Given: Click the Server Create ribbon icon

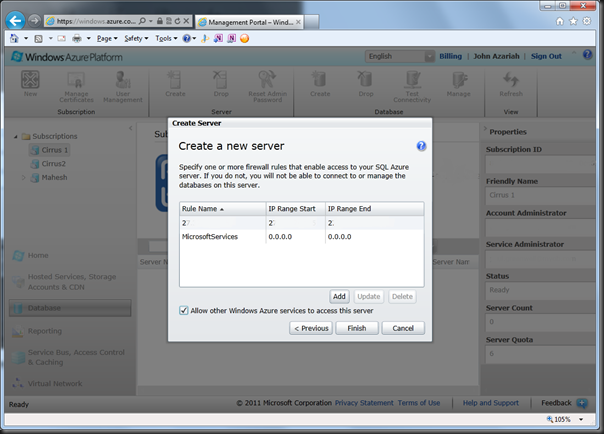Looking at the screenshot, I should tap(175, 84).
